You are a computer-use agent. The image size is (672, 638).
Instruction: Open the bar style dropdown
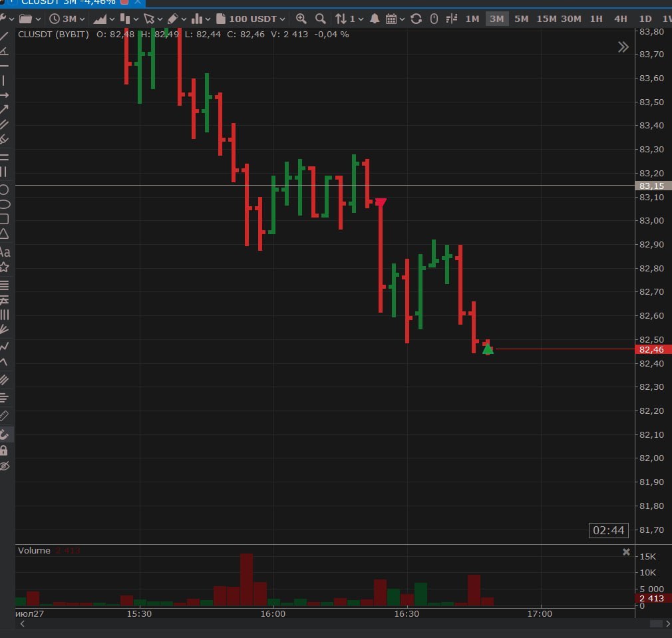(129, 19)
